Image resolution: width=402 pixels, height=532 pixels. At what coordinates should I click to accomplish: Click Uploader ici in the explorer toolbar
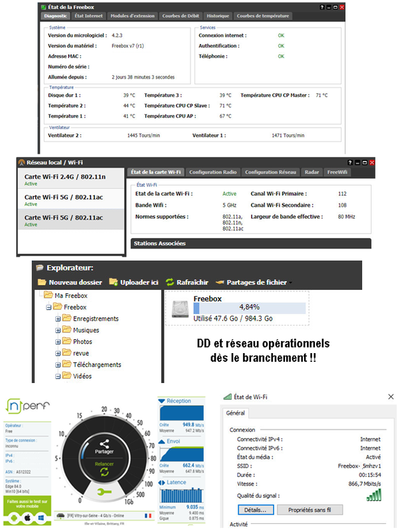pos(133,282)
